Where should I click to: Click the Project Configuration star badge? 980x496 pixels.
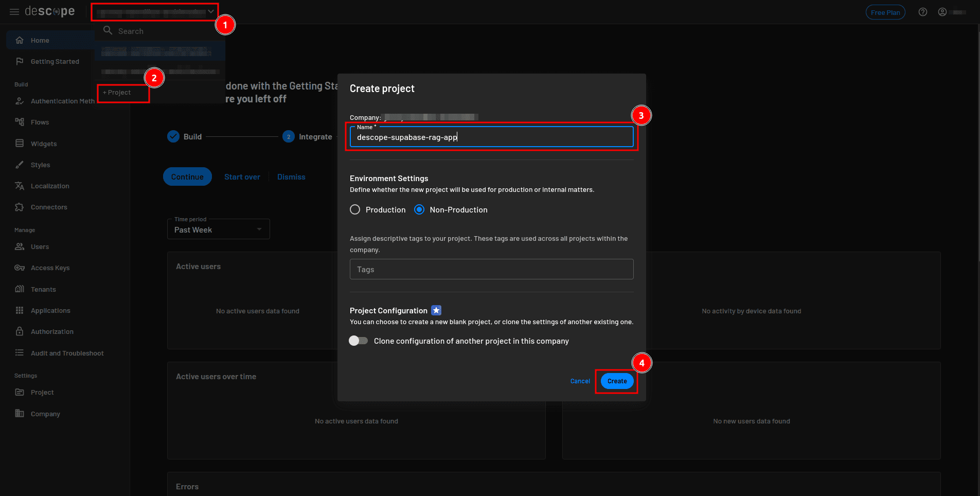tap(436, 310)
